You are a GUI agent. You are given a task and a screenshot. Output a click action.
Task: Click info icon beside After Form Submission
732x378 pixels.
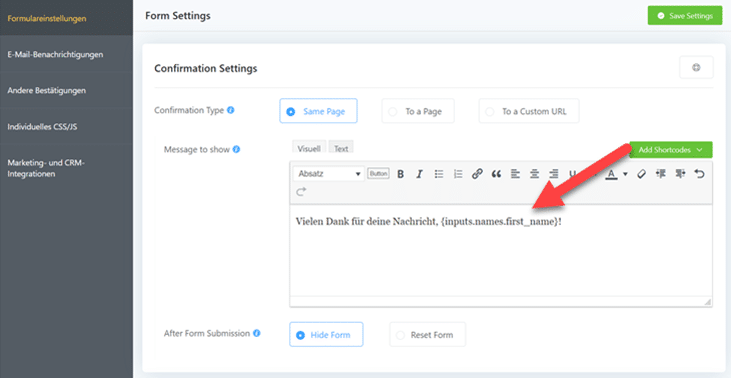257,333
